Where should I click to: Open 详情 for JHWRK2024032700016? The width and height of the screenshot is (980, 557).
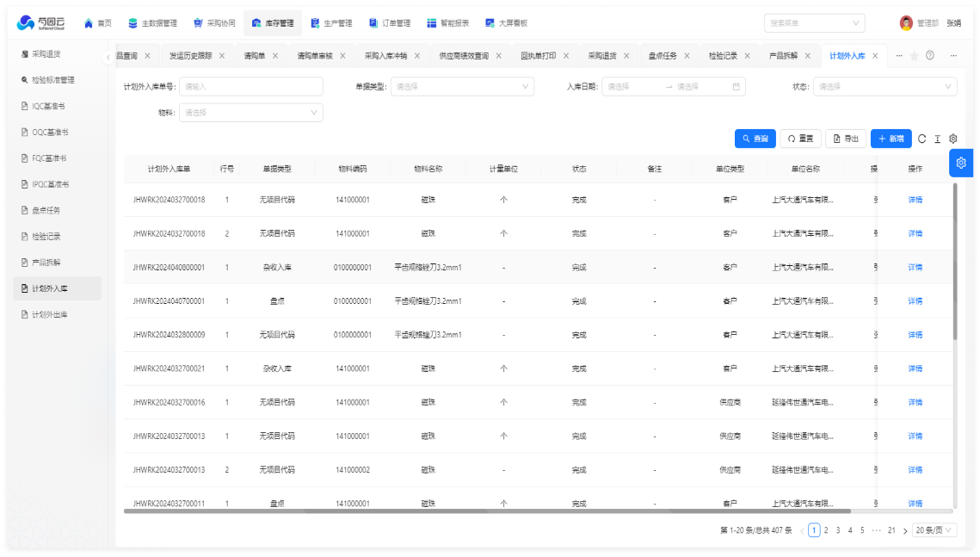tap(915, 403)
